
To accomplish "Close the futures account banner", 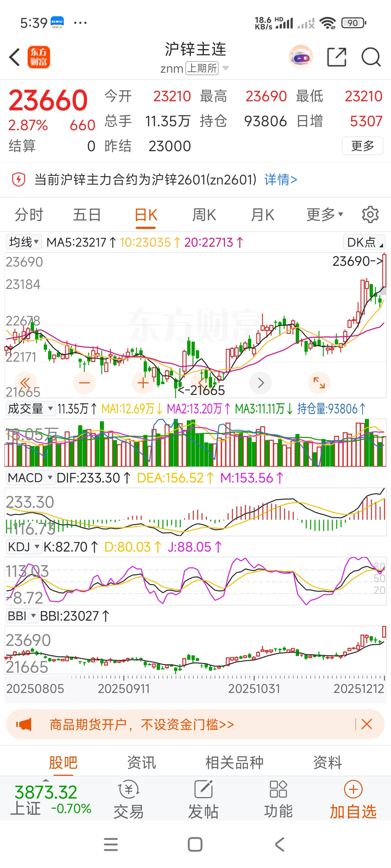I will click(x=367, y=724).
